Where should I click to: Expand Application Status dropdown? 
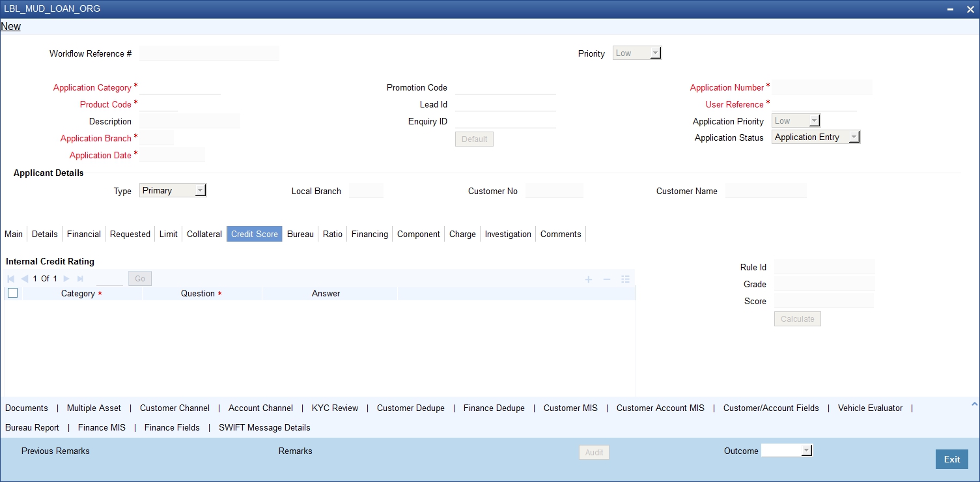[x=816, y=137]
